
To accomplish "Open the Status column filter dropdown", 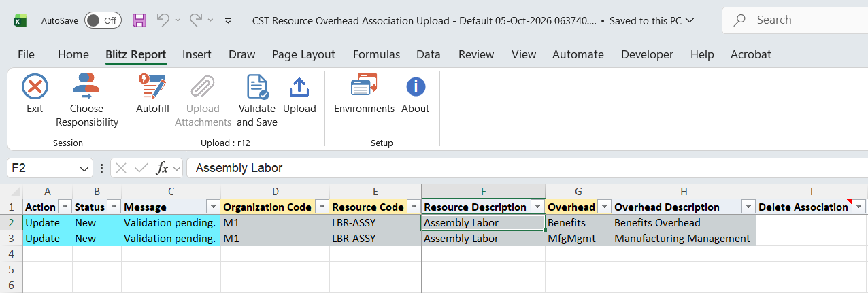I will pos(114,207).
